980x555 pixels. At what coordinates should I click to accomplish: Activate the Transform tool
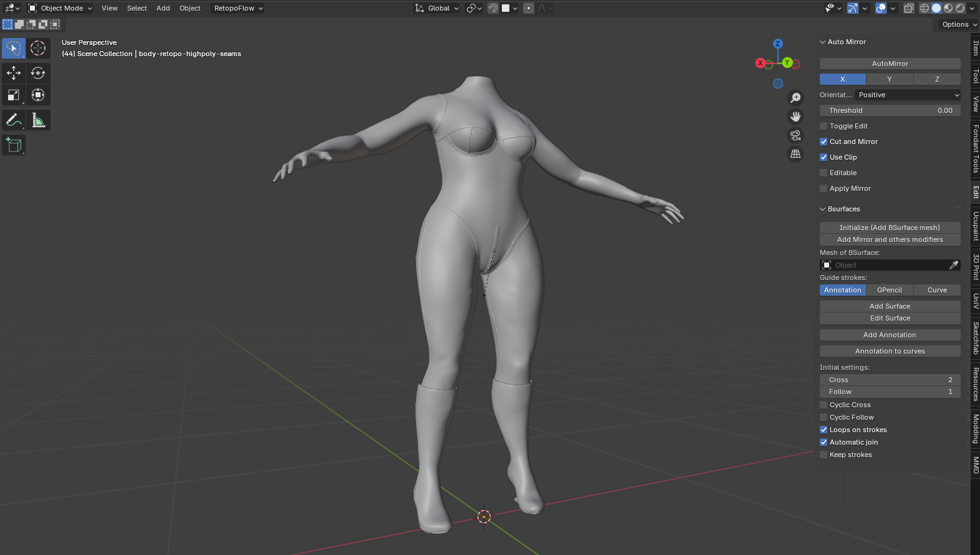(x=38, y=95)
